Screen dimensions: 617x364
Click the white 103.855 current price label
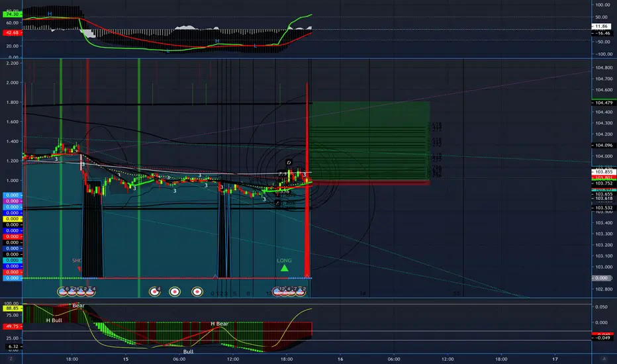coord(604,172)
